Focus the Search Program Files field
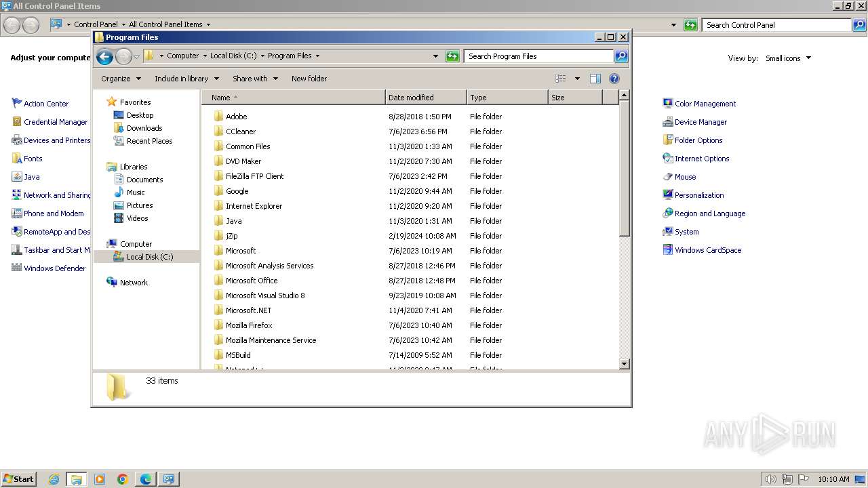The width and height of the screenshot is (868, 488). 539,56
